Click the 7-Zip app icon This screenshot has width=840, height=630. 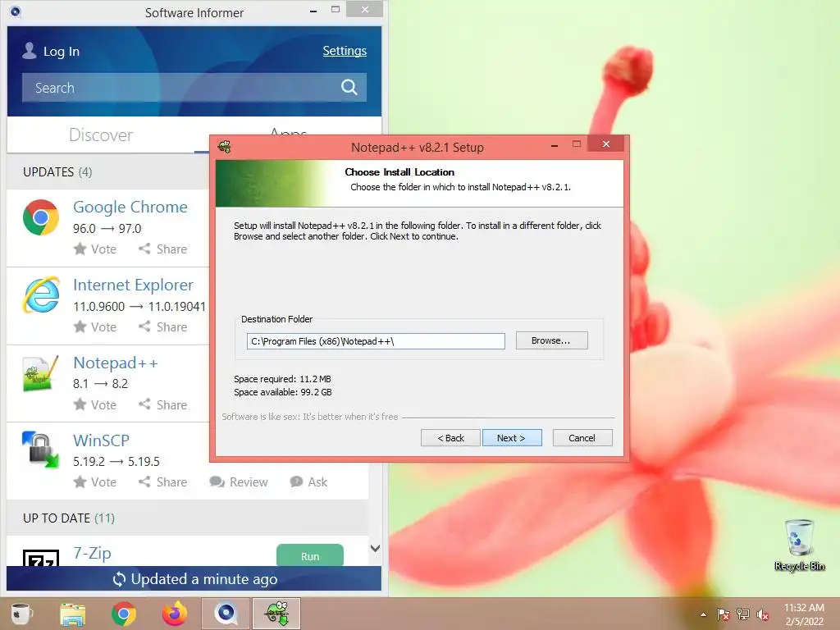pos(41,558)
